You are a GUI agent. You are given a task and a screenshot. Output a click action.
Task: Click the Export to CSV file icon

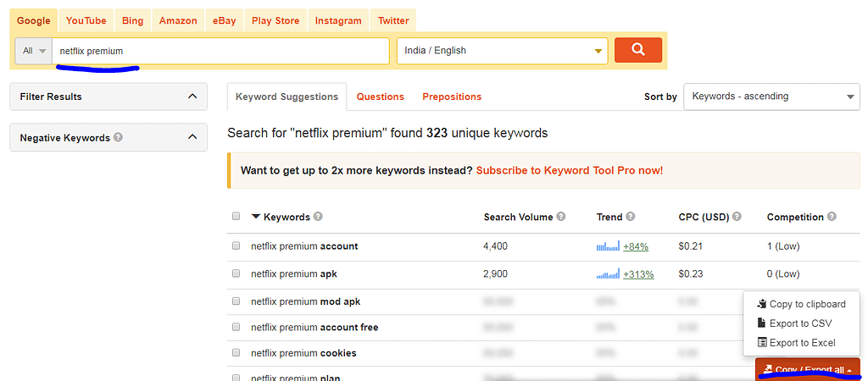click(762, 323)
